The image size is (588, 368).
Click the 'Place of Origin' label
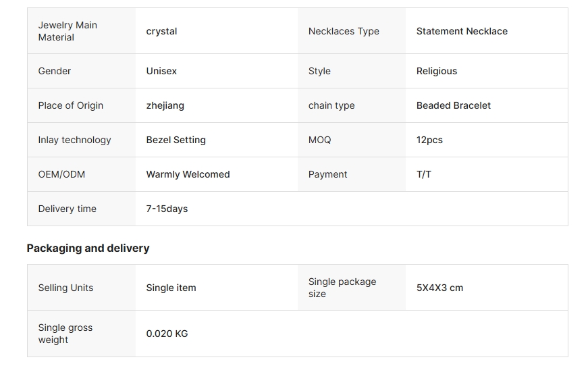[71, 105]
